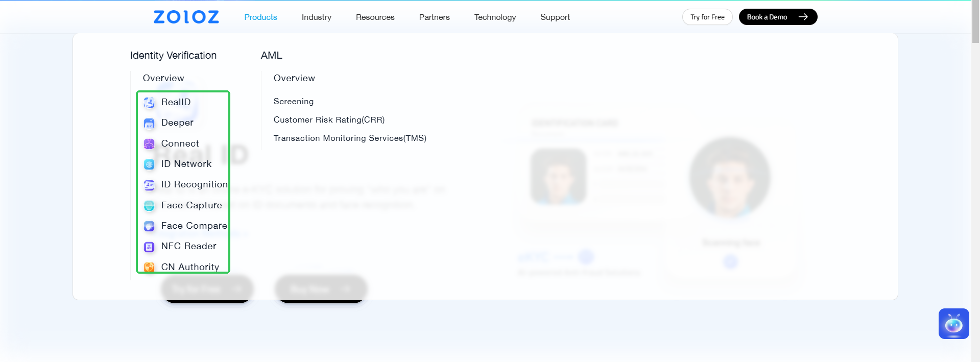This screenshot has height=362, width=980.
Task: Select CN Authority text link
Action: [190, 267]
